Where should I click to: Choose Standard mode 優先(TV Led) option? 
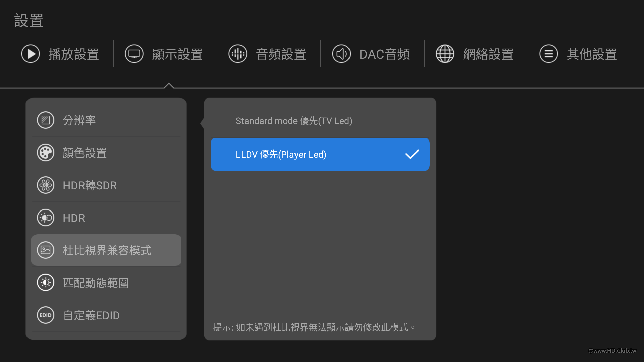(x=320, y=121)
